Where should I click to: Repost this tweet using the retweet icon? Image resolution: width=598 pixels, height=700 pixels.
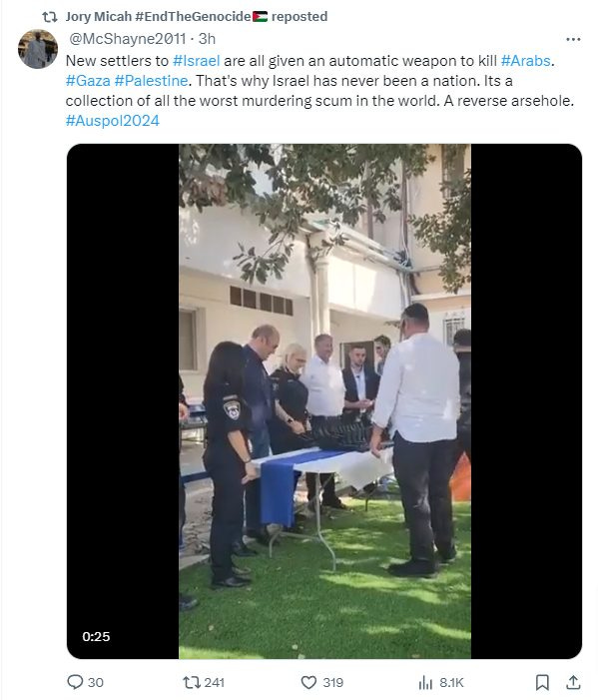coord(191,682)
